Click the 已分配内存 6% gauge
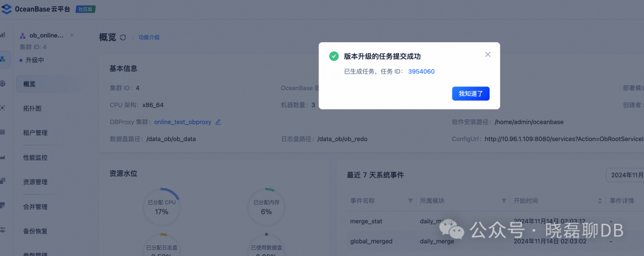 (266, 207)
